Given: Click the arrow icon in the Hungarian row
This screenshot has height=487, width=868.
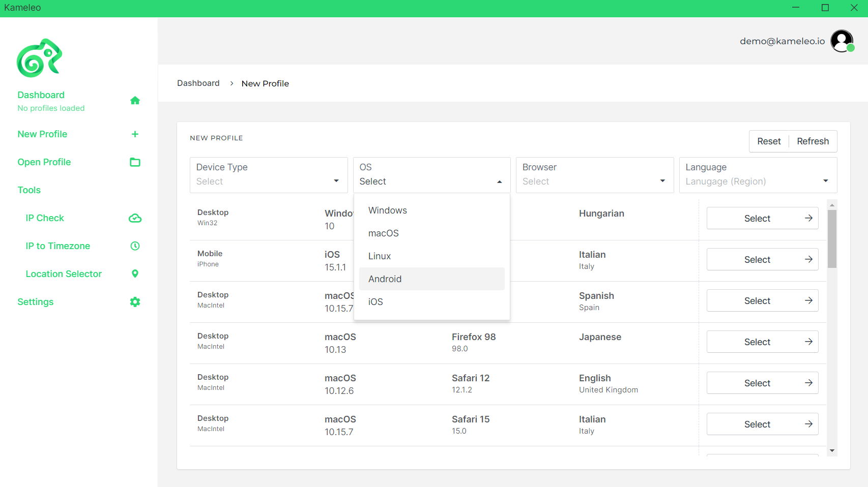Looking at the screenshot, I should pyautogui.click(x=808, y=218).
